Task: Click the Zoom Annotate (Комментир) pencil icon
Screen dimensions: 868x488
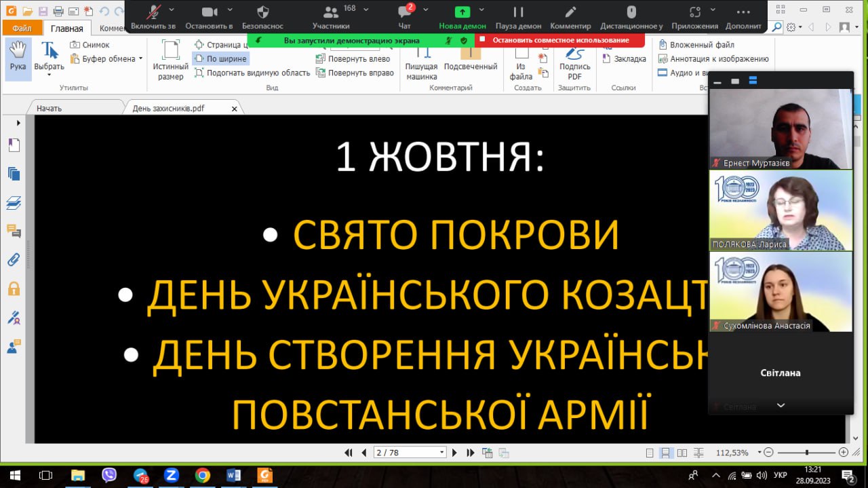Action: pyautogui.click(x=570, y=16)
